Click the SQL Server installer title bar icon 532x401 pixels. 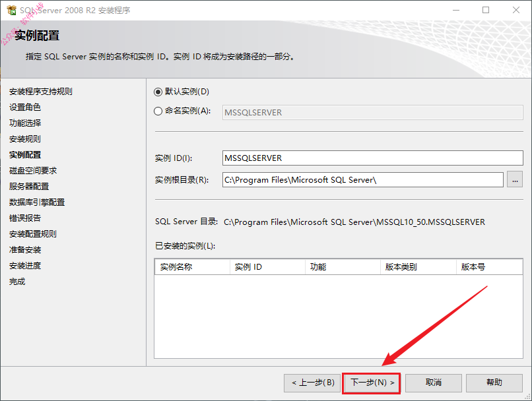[x=11, y=10]
